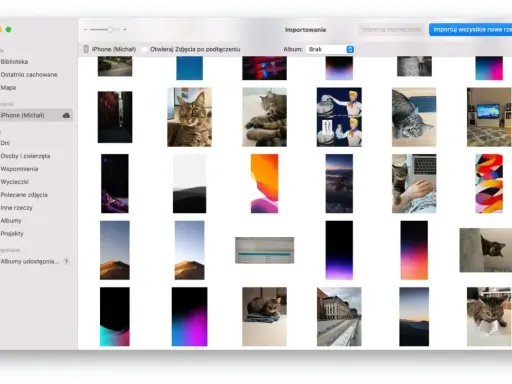Select the solid blue square thumbnail

pos(189,68)
